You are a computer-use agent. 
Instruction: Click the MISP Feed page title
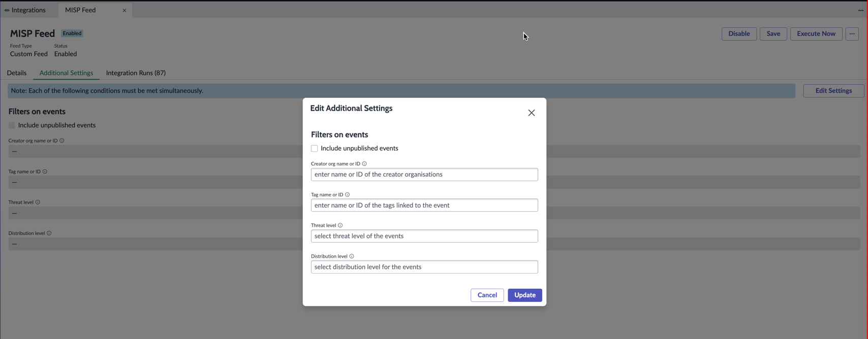point(33,33)
